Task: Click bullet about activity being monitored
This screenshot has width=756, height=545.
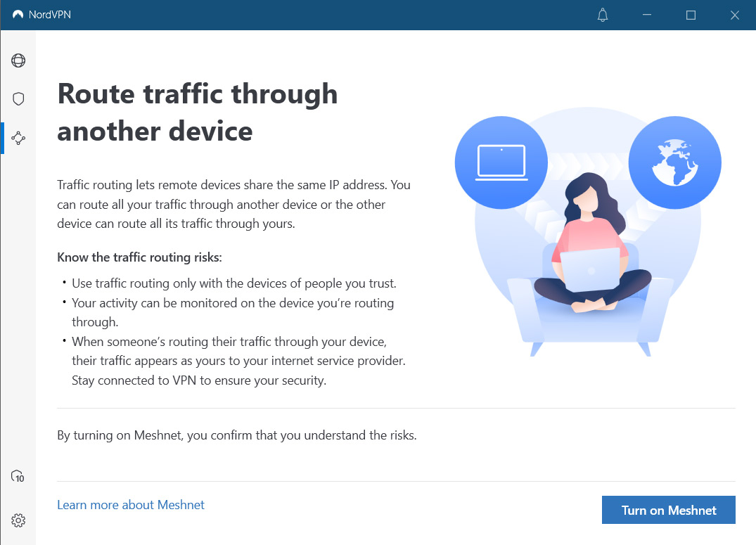Action: point(233,312)
